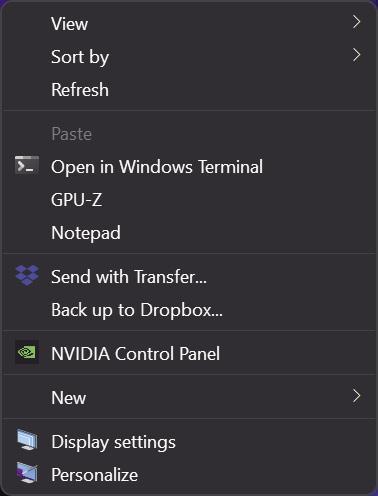Select the View menu entry text
The width and height of the screenshot is (378, 496).
click(x=69, y=24)
